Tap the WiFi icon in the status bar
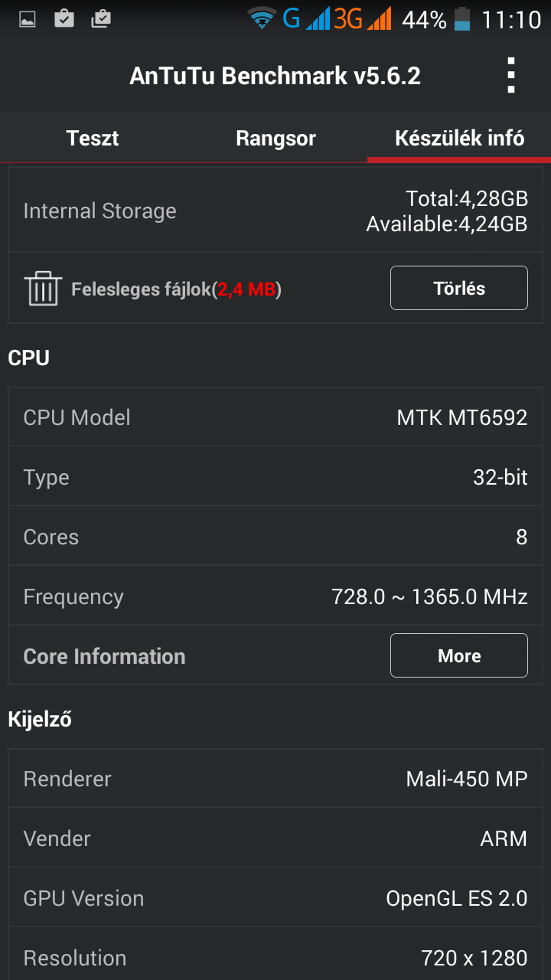Viewport: 551px width, 980px height. [261, 17]
